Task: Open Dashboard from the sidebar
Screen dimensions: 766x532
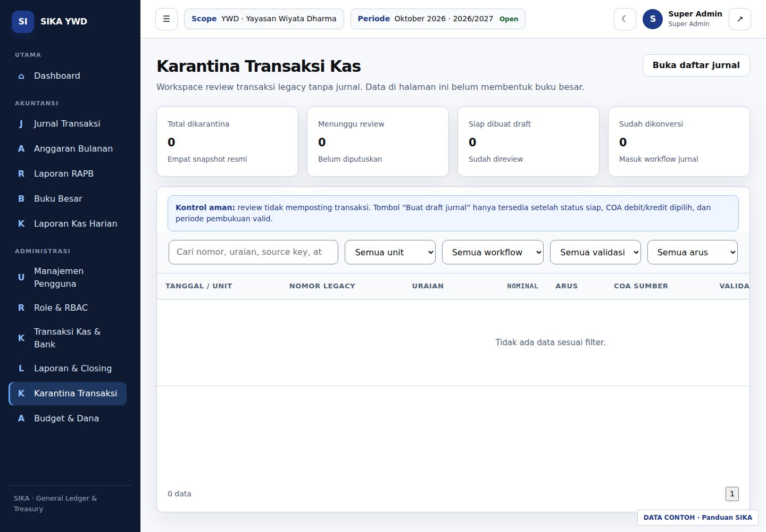Action: (x=68, y=76)
